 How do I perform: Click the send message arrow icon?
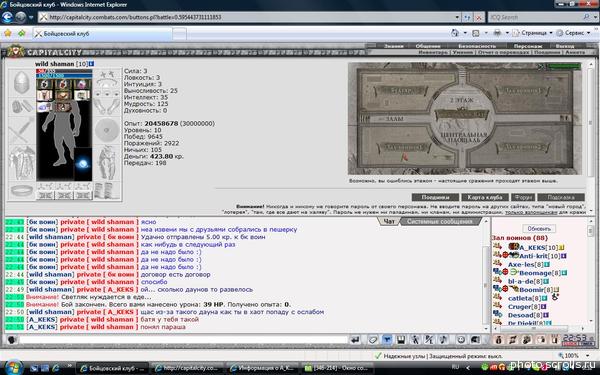pos(355,339)
